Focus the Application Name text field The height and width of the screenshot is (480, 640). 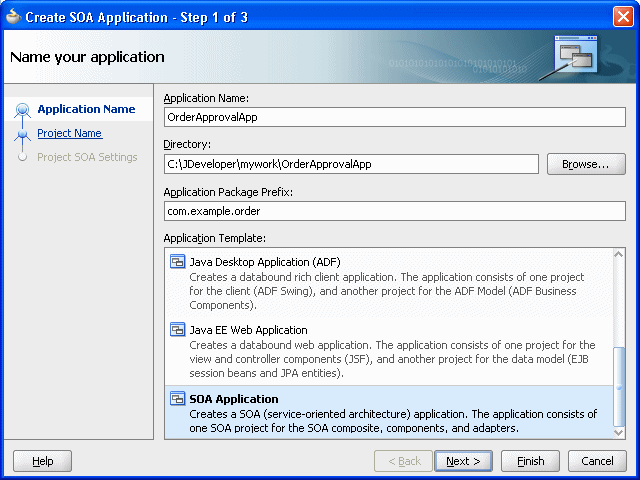(394, 116)
